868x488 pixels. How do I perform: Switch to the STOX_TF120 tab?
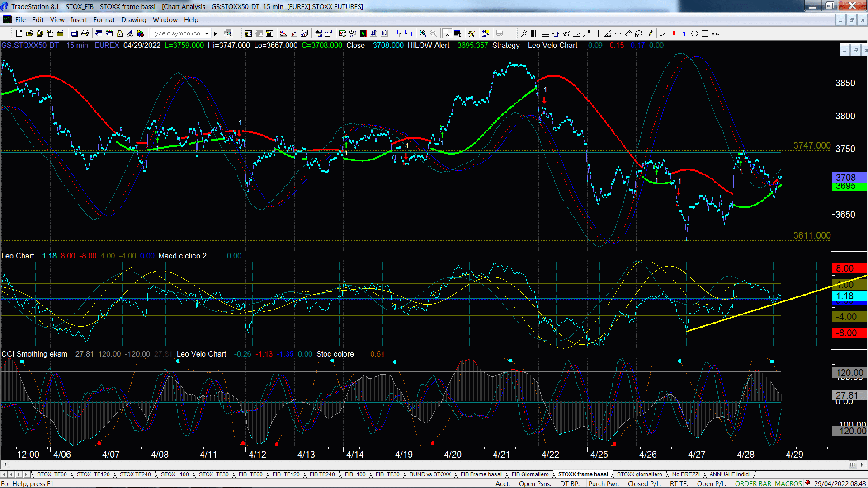coord(93,474)
